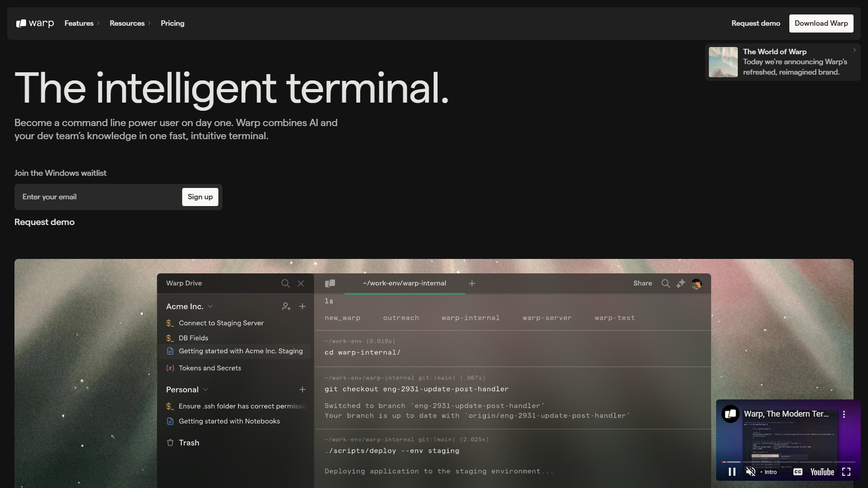The height and width of the screenshot is (488, 868).
Task: Collapse the Personal section chevron
Action: pyautogui.click(x=206, y=389)
